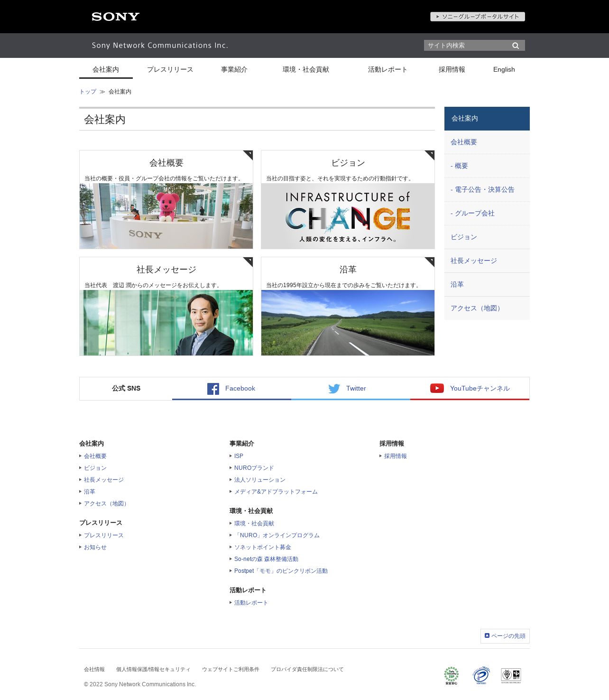
Task: Open 社長メッセージ in the sidebar
Action: click(487, 261)
